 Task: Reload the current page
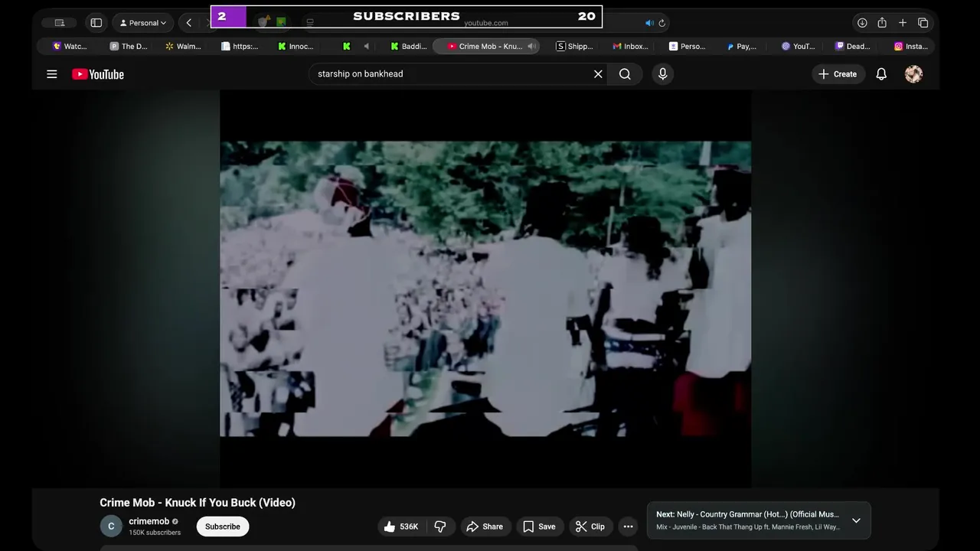662,23
